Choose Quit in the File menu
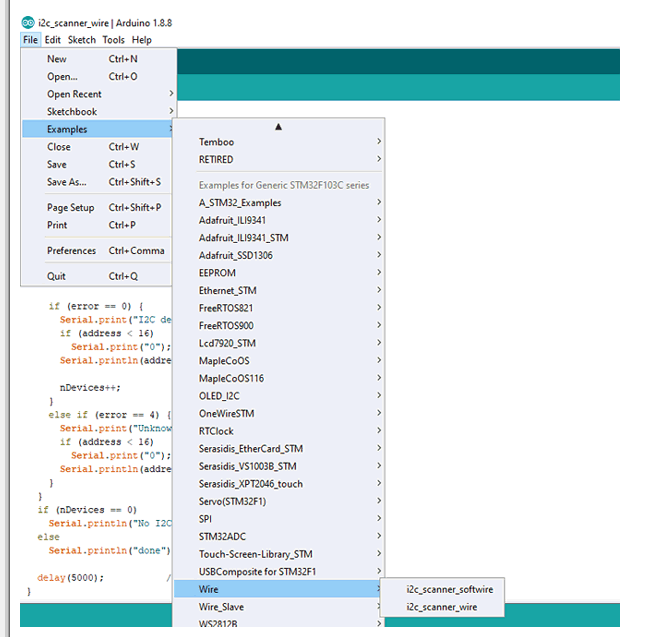This screenshot has width=653, height=637. (x=97, y=276)
